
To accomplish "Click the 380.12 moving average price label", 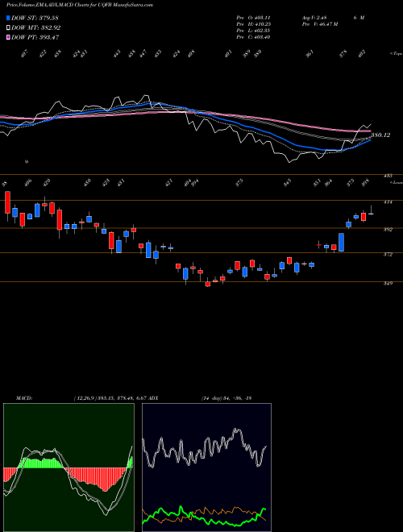I will [x=380, y=135].
